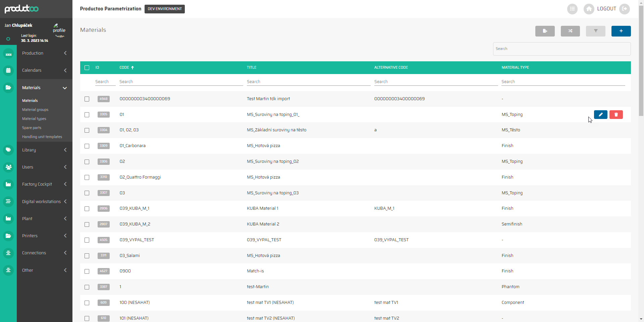Click the LOGOUT text link
Viewport: 644px width, 322px height.
[606, 9]
